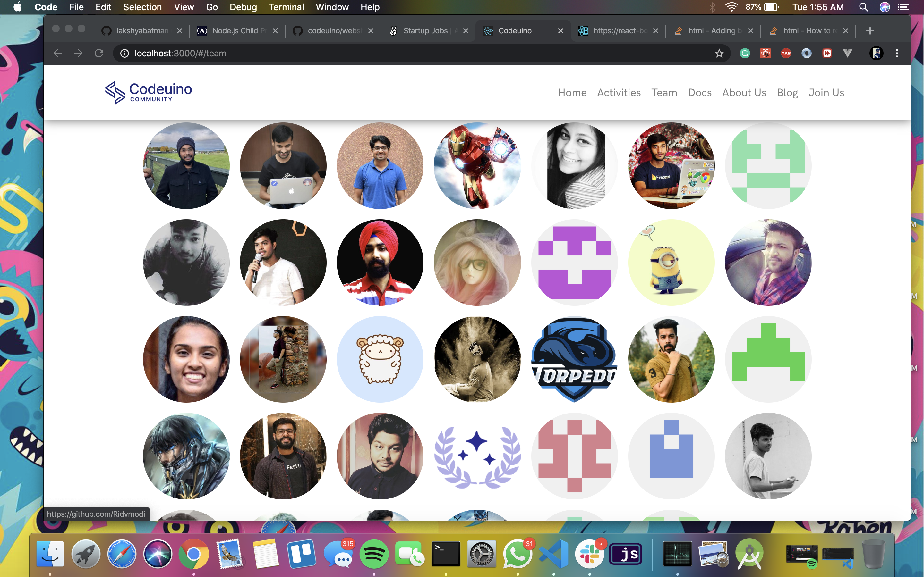924x577 pixels.
Task: Switch to the Node.js Child tab
Action: pyautogui.click(x=235, y=31)
